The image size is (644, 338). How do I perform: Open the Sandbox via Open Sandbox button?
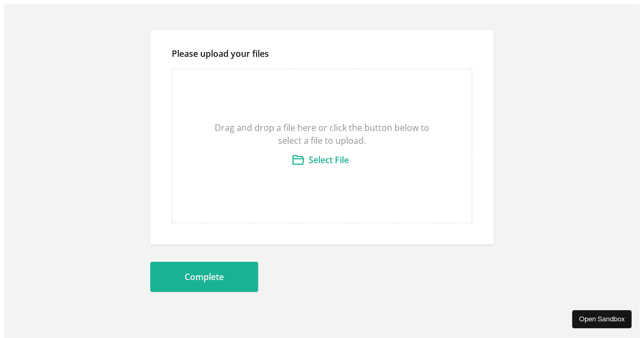pos(602,319)
